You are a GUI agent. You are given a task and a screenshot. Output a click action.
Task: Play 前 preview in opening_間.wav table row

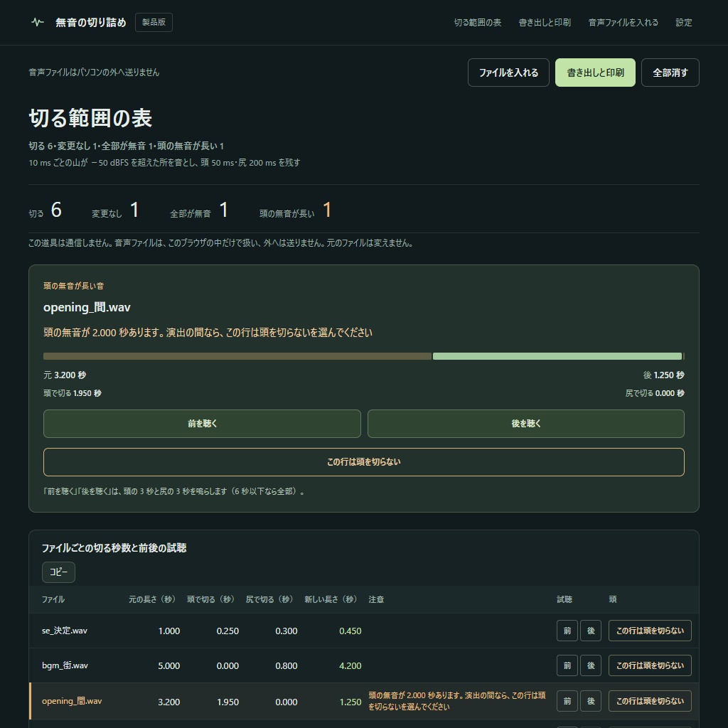pos(567,701)
